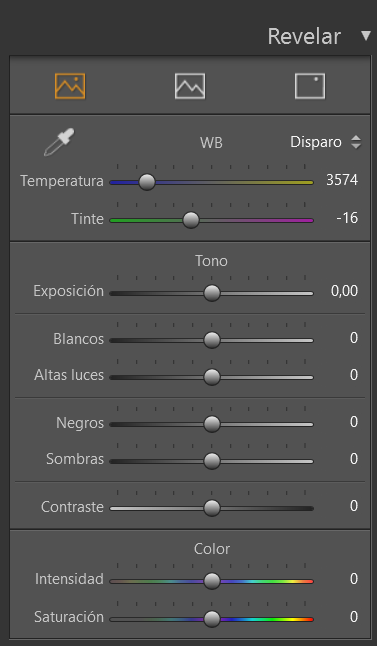
Task: Click the Tinte value field -16
Action: click(347, 218)
